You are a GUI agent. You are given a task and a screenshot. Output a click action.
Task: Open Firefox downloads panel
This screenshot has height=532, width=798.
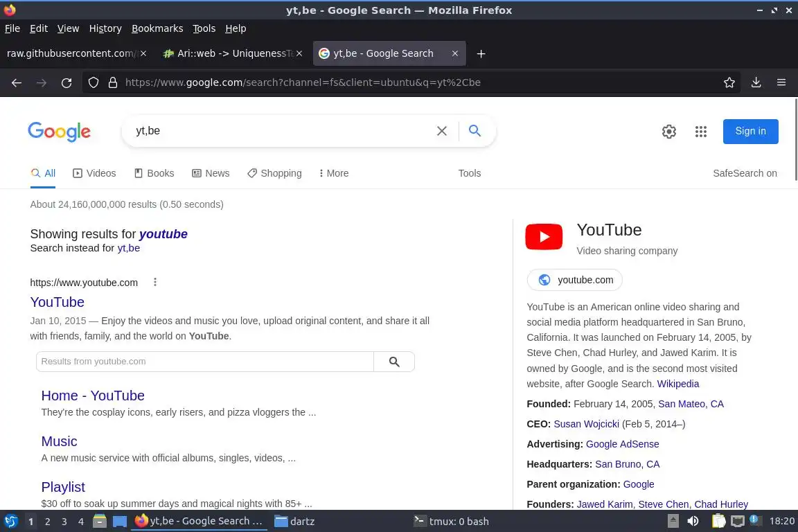pos(756,82)
